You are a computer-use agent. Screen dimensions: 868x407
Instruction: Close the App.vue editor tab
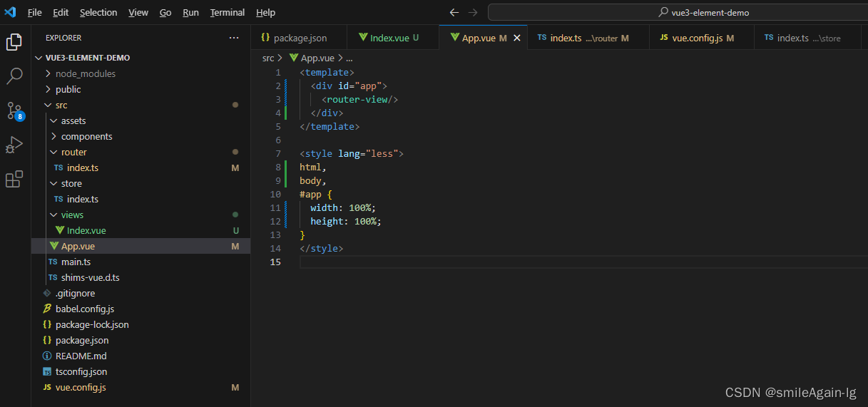click(517, 38)
